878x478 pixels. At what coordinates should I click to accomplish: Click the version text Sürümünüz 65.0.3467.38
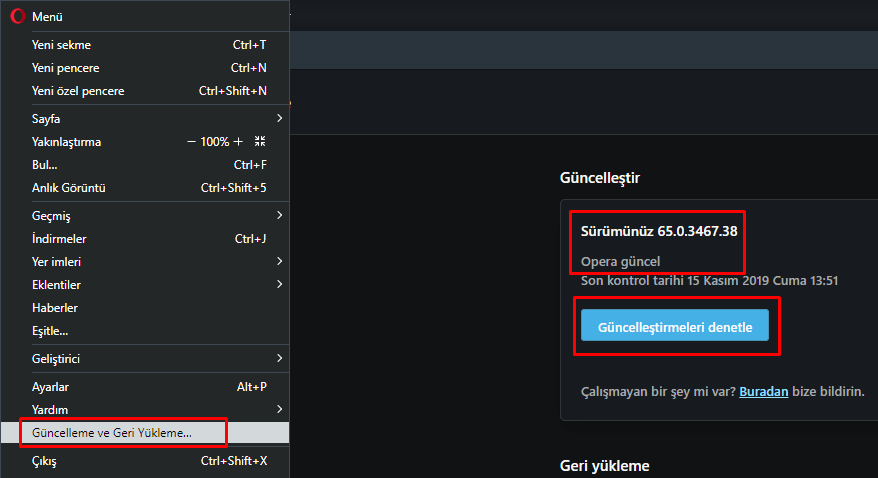(659, 231)
